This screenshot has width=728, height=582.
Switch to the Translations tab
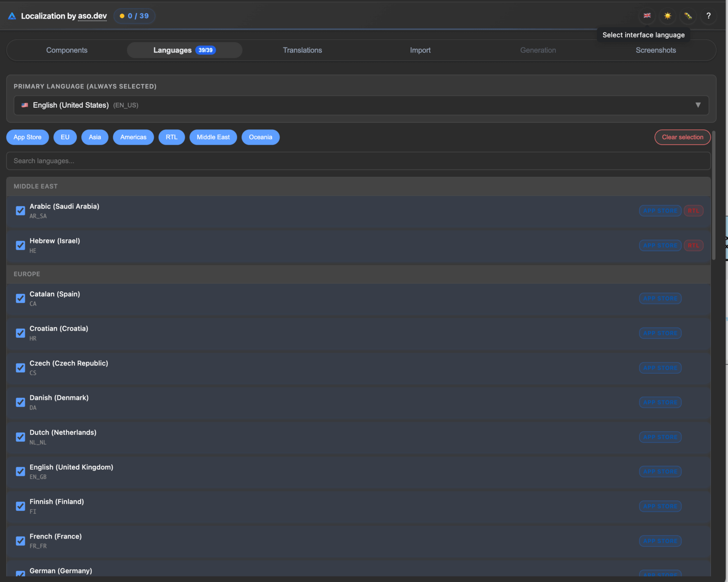302,50
